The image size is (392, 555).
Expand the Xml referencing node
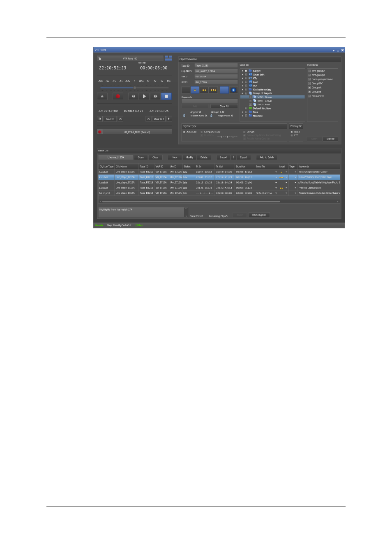tap(242, 89)
